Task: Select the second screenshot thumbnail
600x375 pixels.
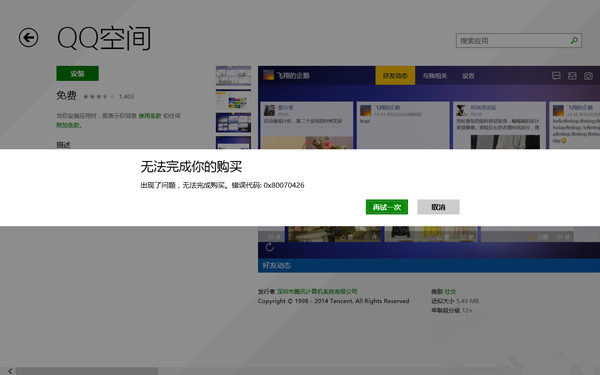Action: coord(233,99)
